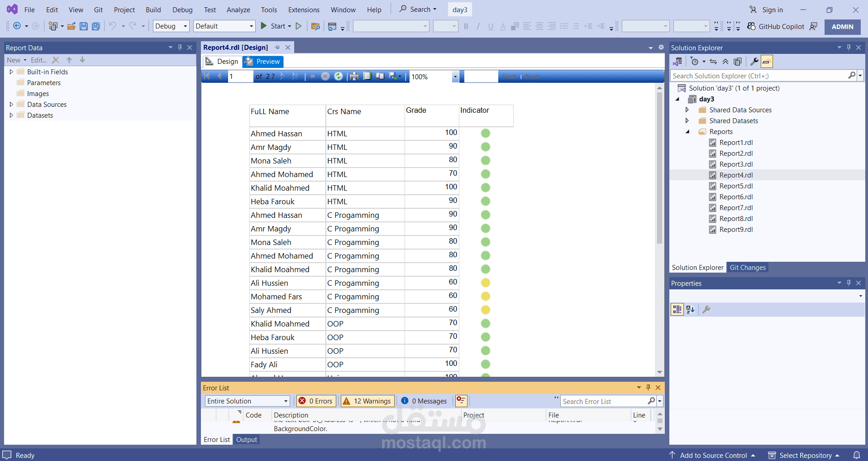This screenshot has height=461, width=868.
Task: Click the Clear All Filters icon in Error List
Action: coord(461,401)
